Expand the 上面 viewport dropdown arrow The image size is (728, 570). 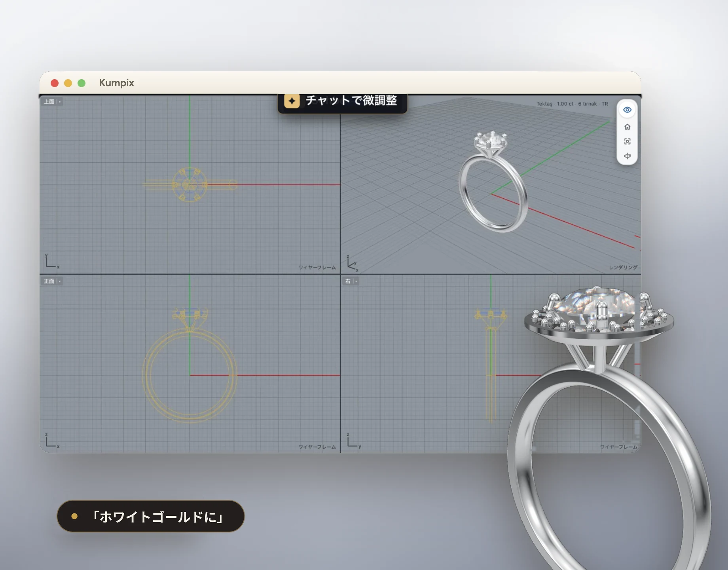coord(60,102)
